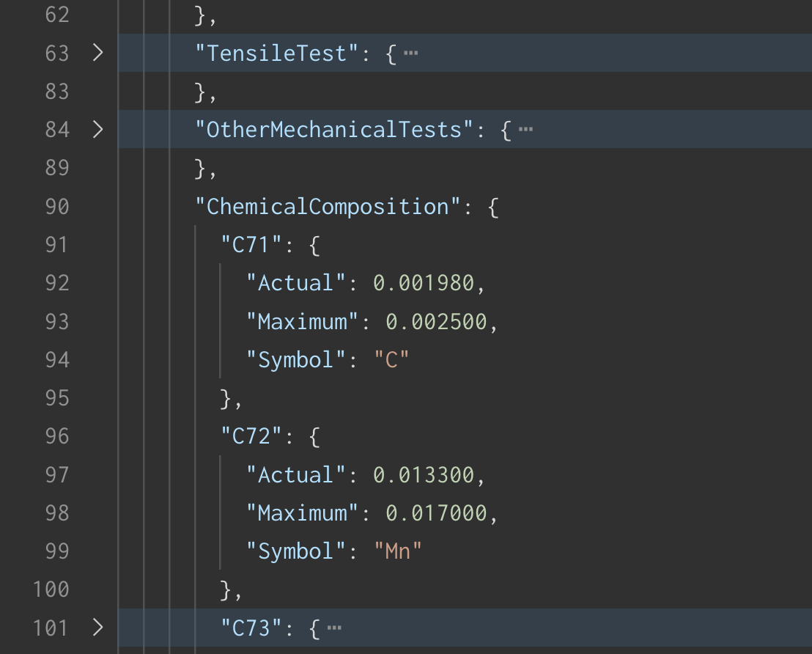Click the "C72" key

click(x=251, y=436)
